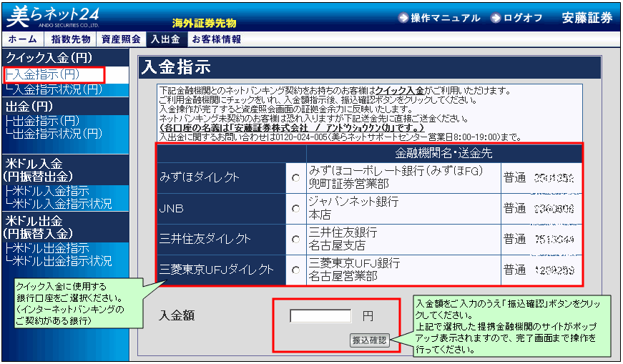
Task: Open the 操作マニュアル link
Action: point(445,18)
